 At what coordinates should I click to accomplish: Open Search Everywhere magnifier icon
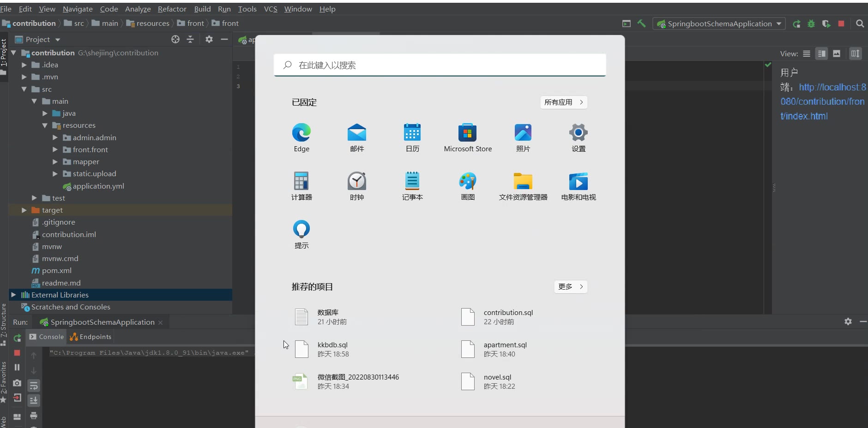pos(860,24)
